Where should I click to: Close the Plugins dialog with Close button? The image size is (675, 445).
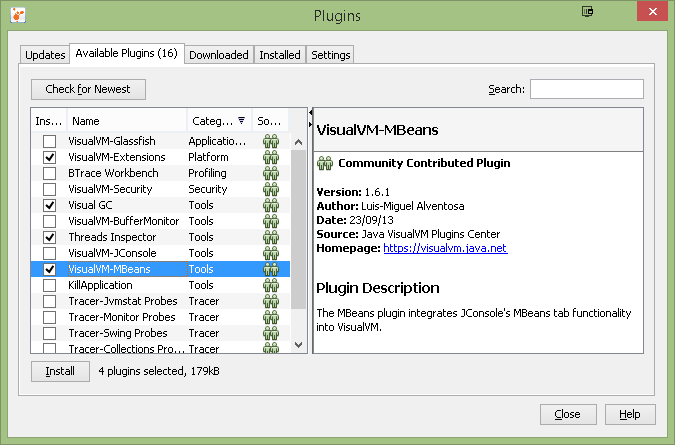pyautogui.click(x=568, y=414)
